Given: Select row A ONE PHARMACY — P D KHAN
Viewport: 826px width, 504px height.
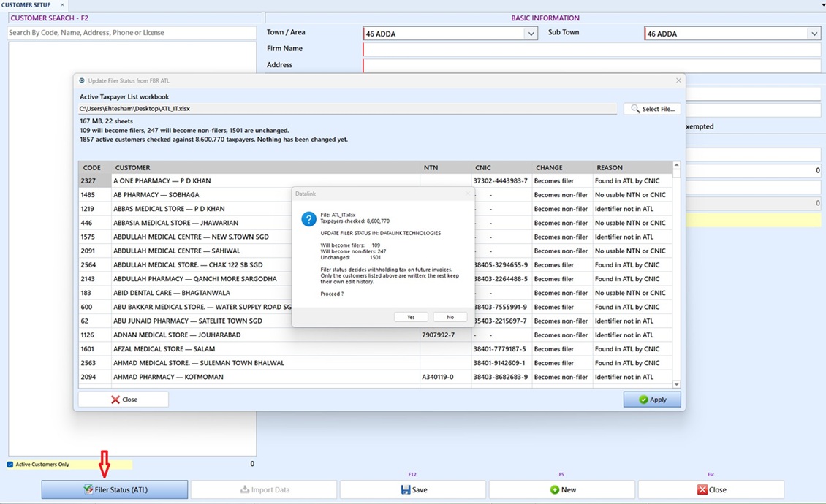Looking at the screenshot, I should pyautogui.click(x=376, y=180).
